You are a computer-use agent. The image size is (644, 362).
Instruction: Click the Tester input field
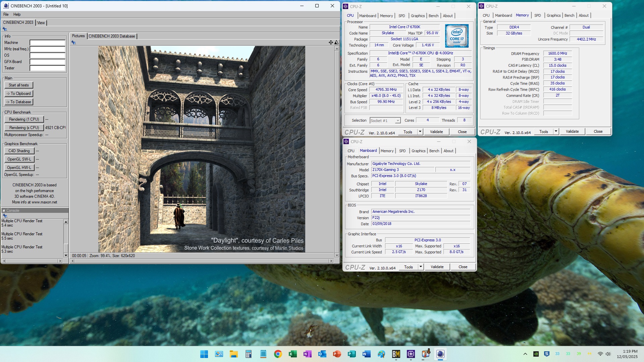(47, 68)
